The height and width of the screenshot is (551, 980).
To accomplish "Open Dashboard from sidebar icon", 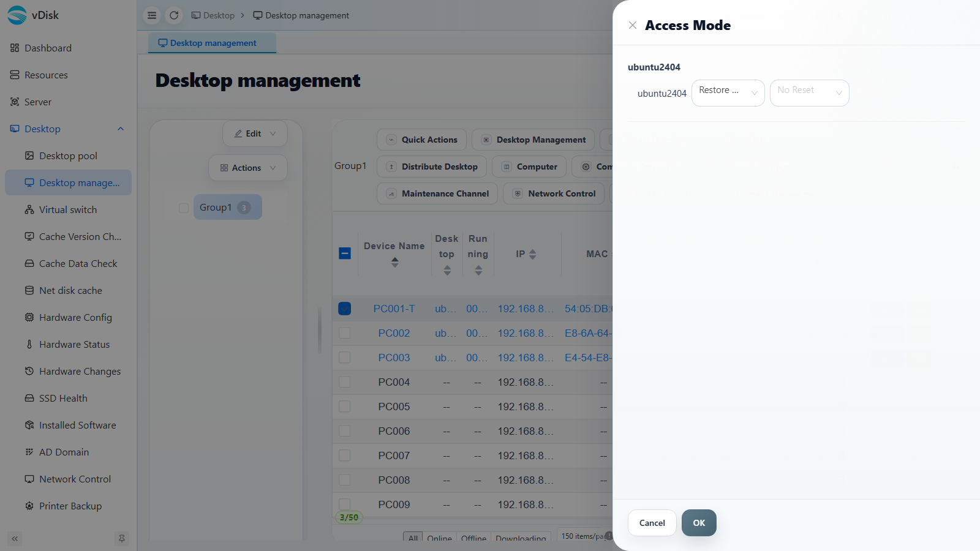I will (x=15, y=48).
